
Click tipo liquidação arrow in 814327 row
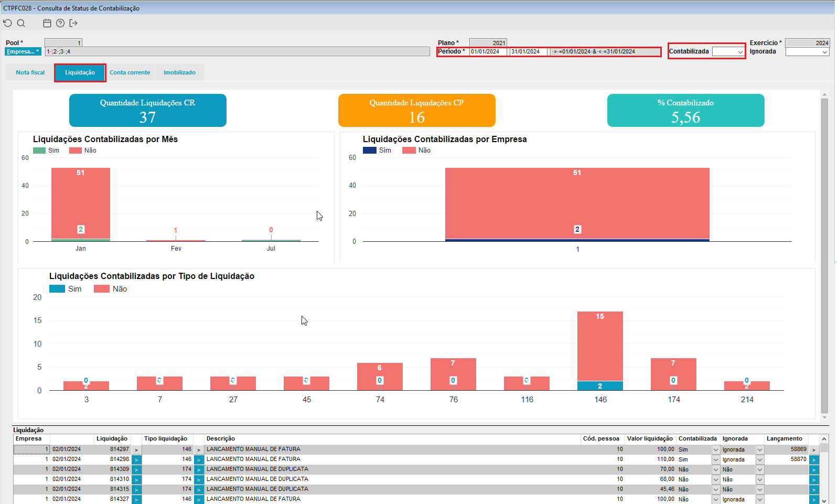(x=199, y=499)
